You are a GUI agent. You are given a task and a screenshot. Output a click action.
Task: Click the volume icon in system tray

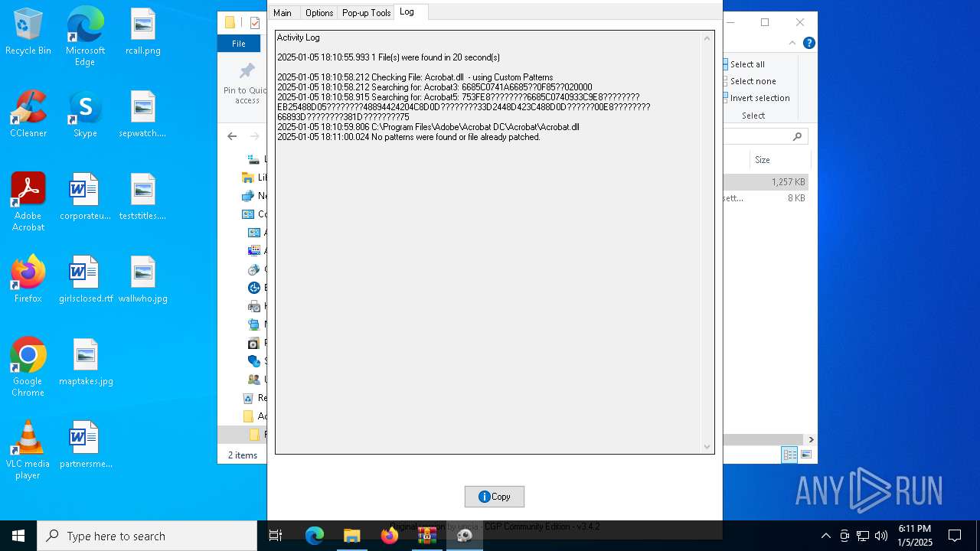coord(880,536)
